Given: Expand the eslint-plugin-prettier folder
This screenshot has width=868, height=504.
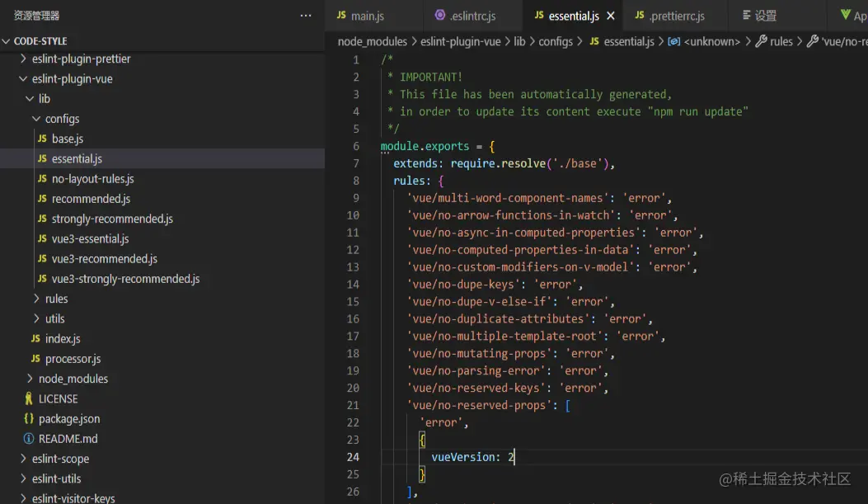Looking at the screenshot, I should point(23,59).
